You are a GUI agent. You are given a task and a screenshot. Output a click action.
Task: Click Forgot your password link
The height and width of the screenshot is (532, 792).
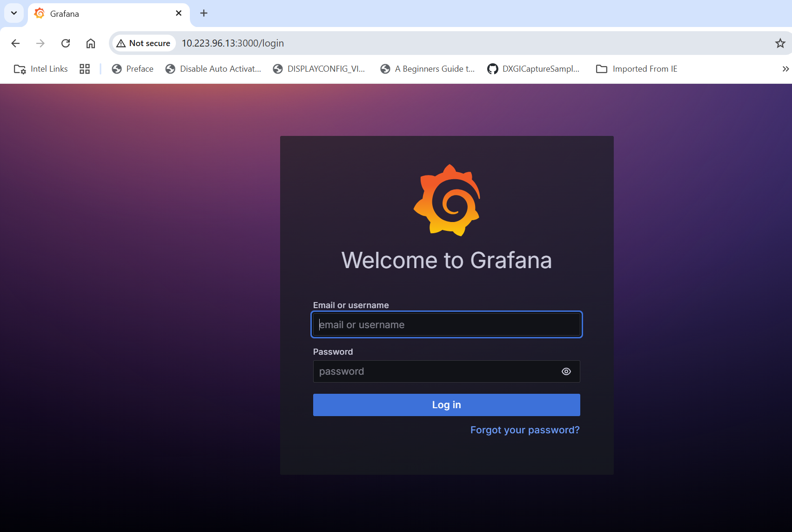click(524, 430)
